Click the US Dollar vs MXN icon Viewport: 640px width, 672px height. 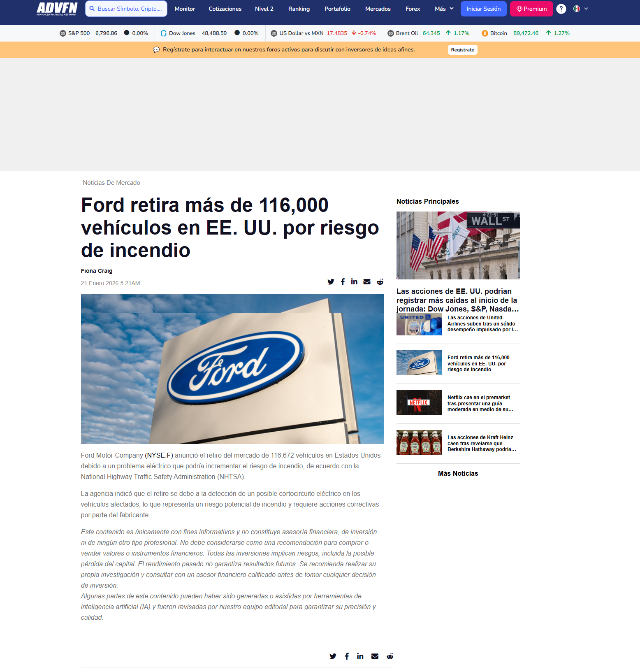pos(274,33)
